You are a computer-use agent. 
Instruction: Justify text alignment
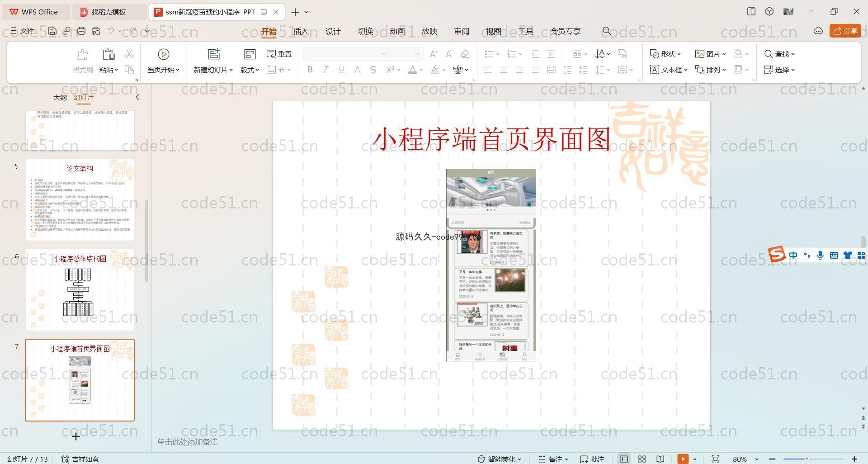point(535,70)
